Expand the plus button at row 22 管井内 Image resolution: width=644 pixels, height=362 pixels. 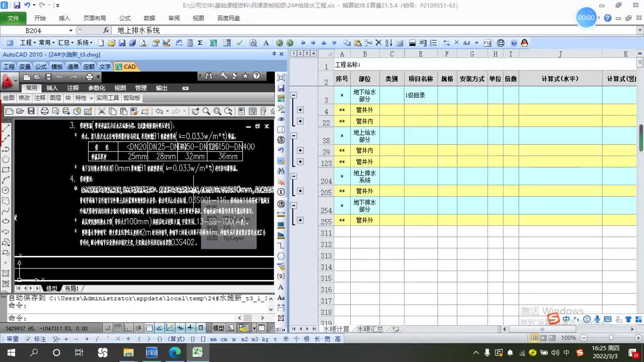point(300,121)
